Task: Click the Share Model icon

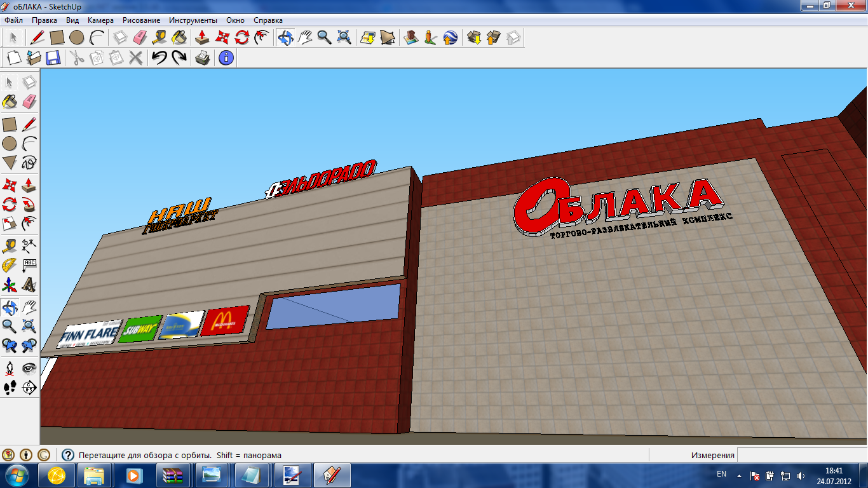Action: coord(494,37)
